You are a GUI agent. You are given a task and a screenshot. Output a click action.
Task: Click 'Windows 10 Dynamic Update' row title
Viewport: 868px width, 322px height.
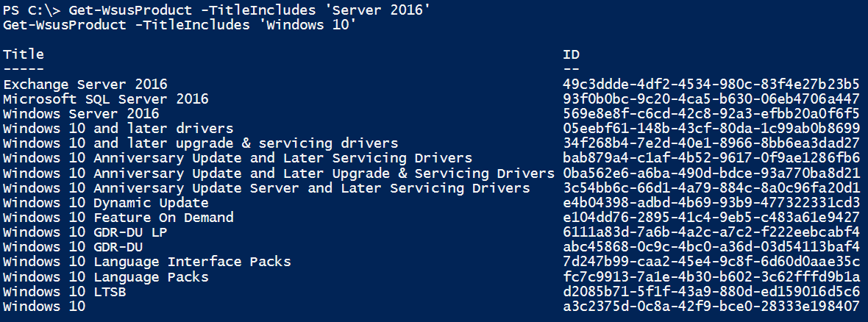pos(106,202)
